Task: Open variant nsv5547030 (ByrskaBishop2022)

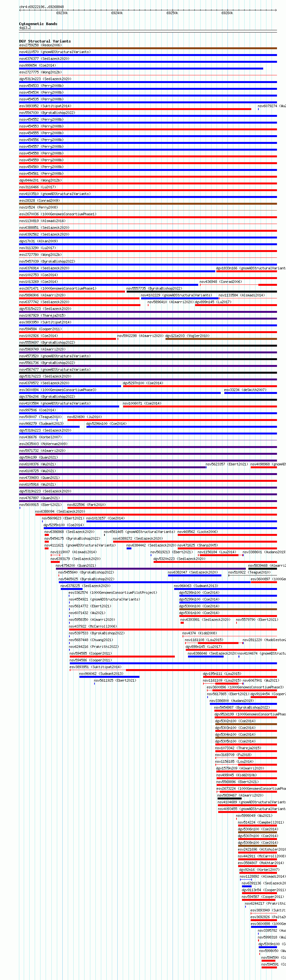Action: pyautogui.click(x=47, y=113)
